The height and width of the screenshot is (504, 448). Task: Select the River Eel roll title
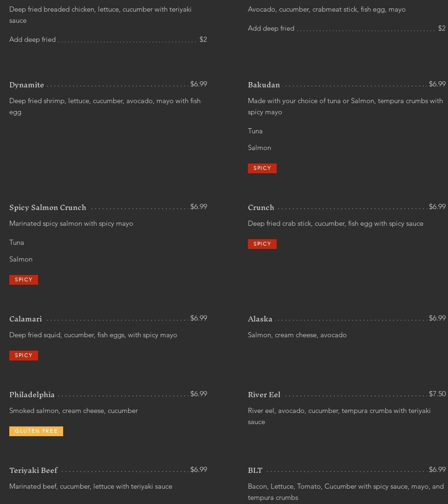pyautogui.click(x=264, y=395)
